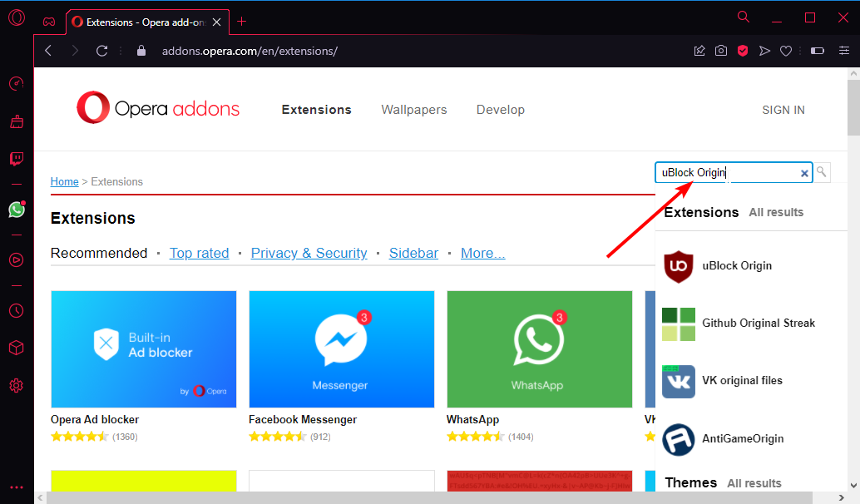Open Twitch in the sidebar
This screenshot has width=860, height=504.
[x=17, y=159]
